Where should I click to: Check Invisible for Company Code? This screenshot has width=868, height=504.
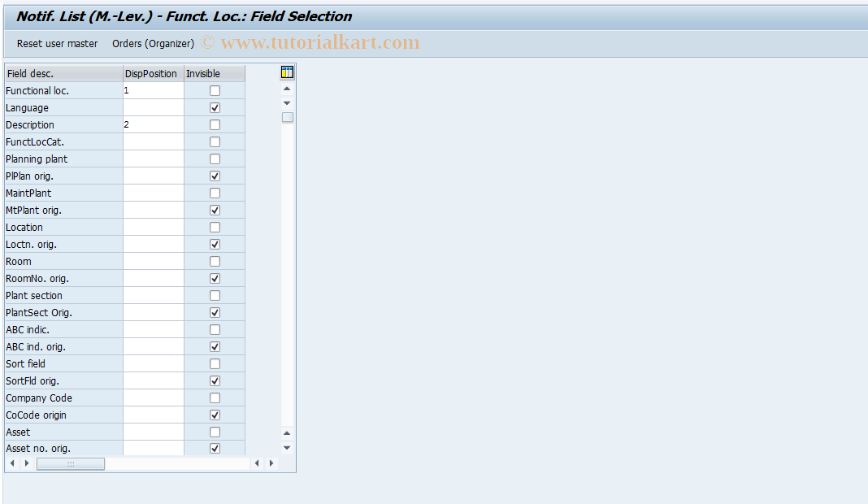[215, 398]
